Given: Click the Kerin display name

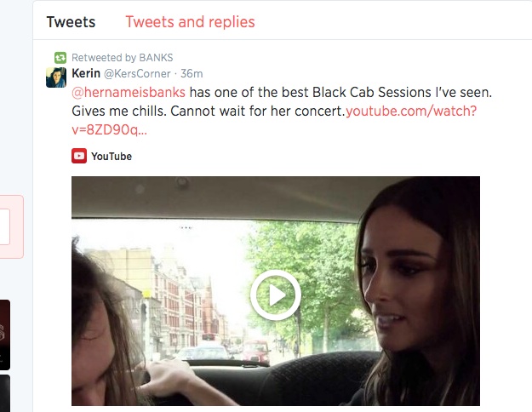Looking at the screenshot, I should click(x=86, y=73).
